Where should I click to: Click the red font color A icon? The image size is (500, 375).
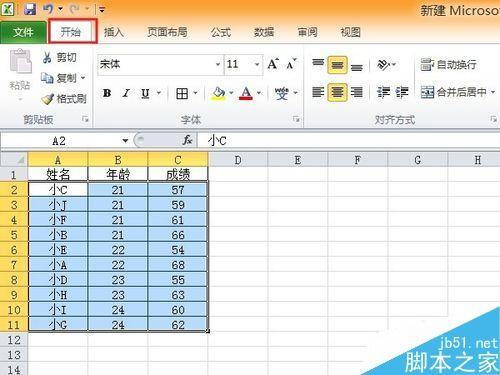point(246,93)
